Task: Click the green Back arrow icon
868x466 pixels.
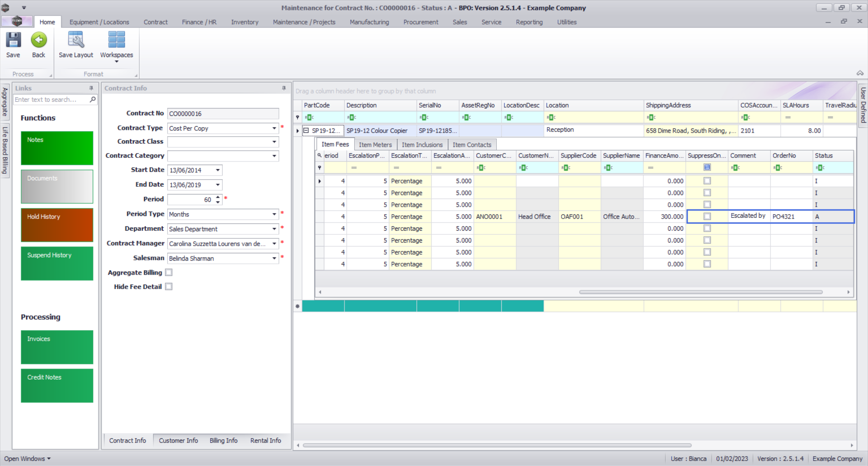Action: (x=39, y=40)
